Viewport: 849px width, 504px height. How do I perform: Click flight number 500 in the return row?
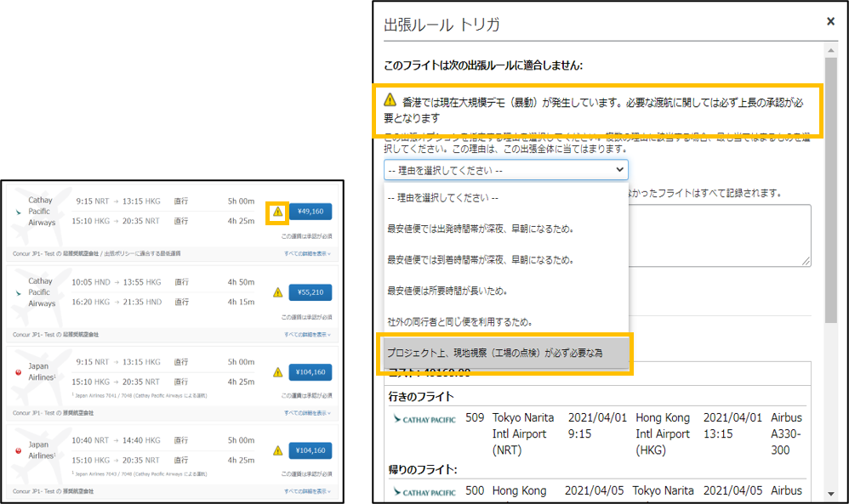click(475, 491)
